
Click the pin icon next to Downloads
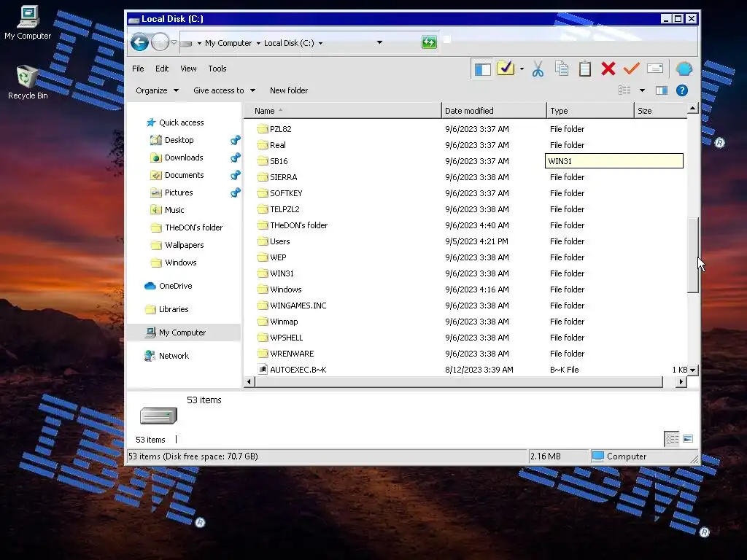(x=236, y=157)
